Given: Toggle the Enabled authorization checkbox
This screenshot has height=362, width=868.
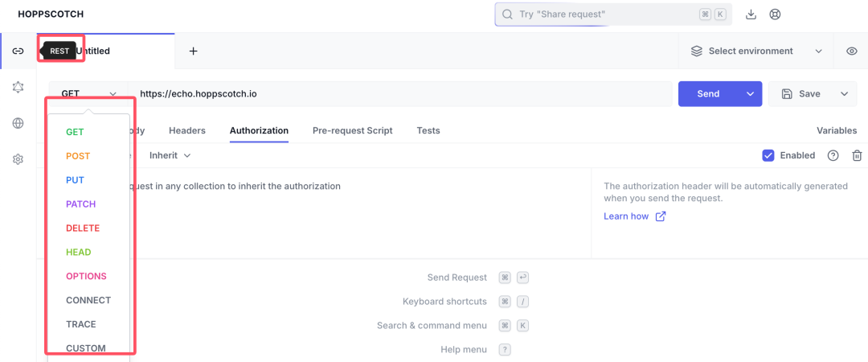Looking at the screenshot, I should tap(768, 155).
